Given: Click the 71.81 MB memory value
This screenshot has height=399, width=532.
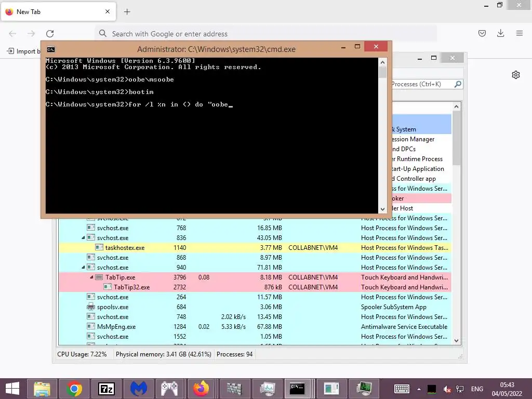Looking at the screenshot, I should 270,268.
